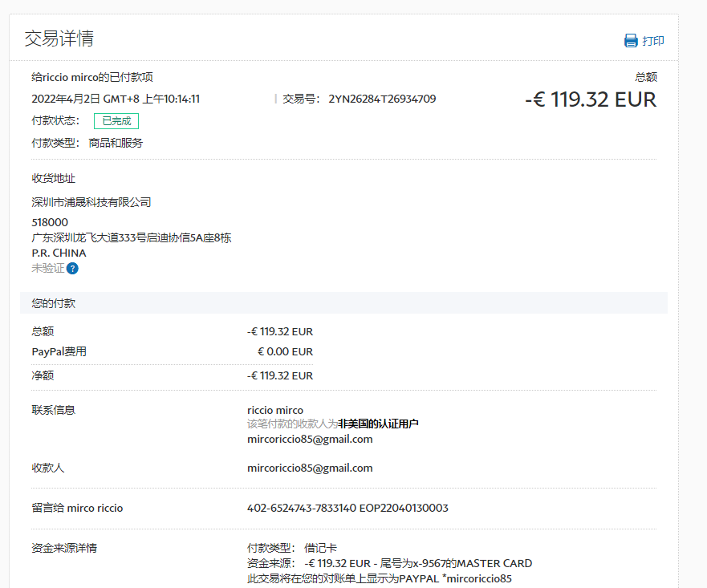This screenshot has width=707, height=588.
Task: Click the printer icon
Action: tap(631, 41)
